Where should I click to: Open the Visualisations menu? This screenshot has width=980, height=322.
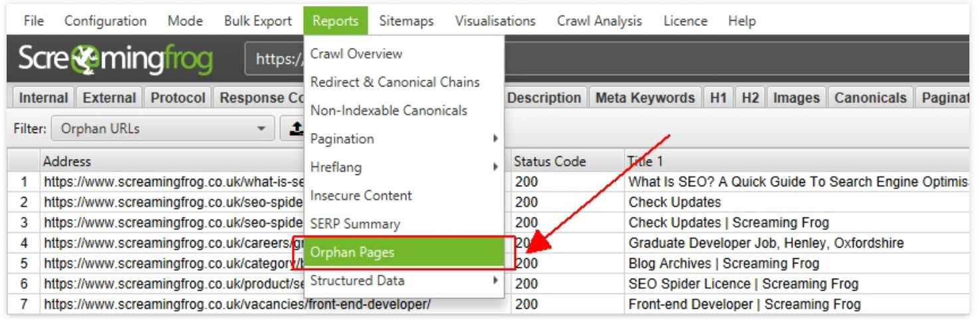click(495, 21)
